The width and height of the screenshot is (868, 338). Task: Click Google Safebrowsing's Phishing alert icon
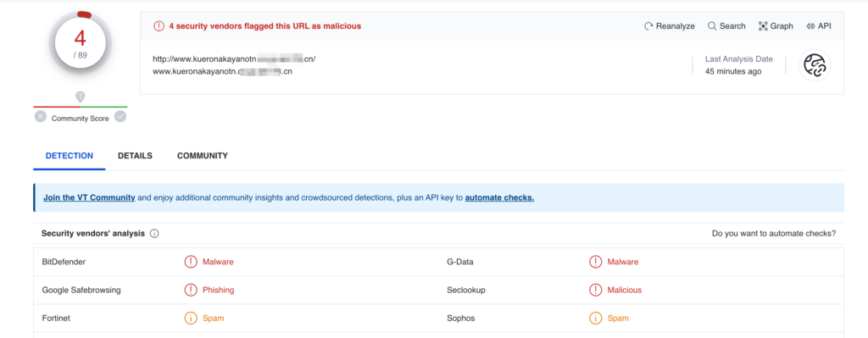191,290
